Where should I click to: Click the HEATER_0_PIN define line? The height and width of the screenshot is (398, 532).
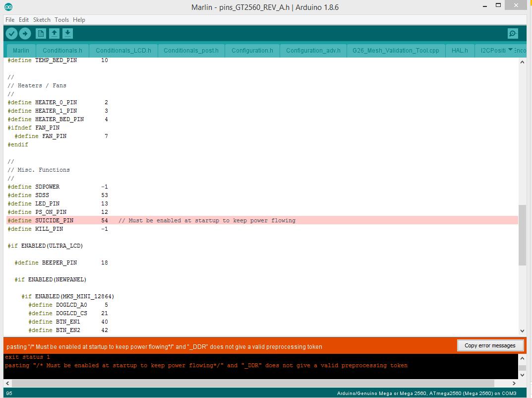point(58,102)
